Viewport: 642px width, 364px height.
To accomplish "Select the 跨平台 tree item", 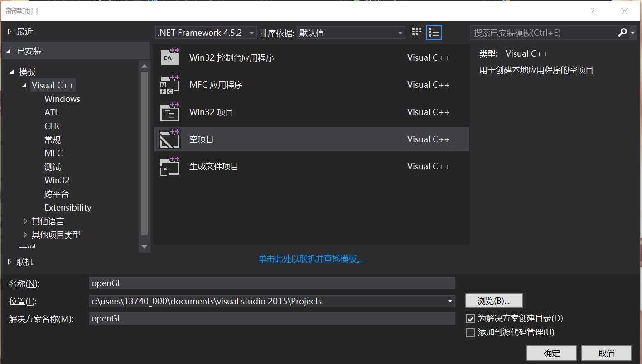I will pyautogui.click(x=57, y=194).
